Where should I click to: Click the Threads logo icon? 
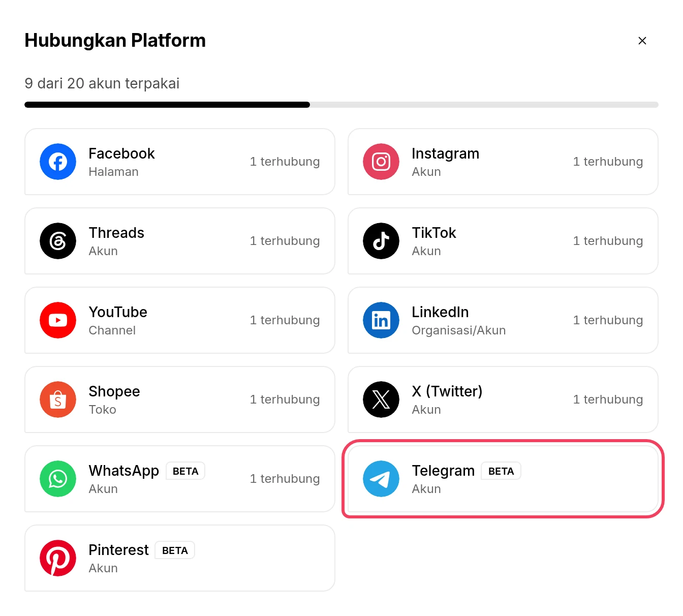[58, 241]
